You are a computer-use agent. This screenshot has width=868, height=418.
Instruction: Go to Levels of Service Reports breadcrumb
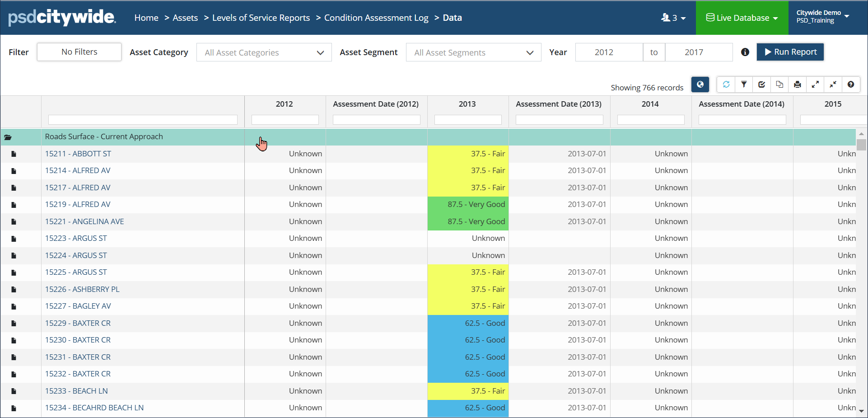[261, 18]
